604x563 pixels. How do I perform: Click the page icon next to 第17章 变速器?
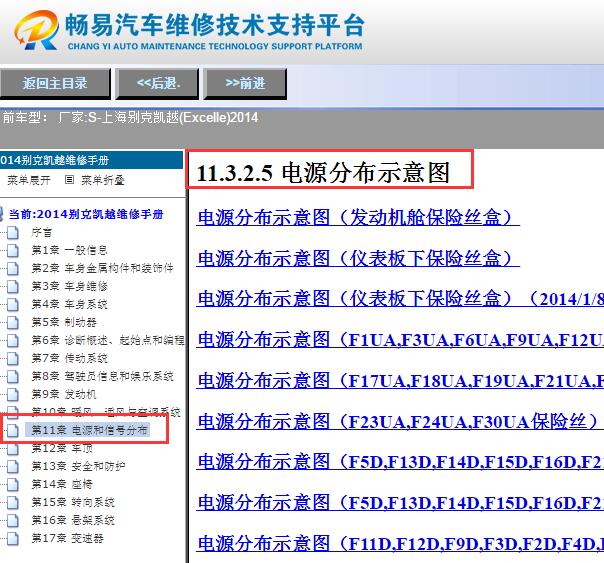[x=13, y=538]
